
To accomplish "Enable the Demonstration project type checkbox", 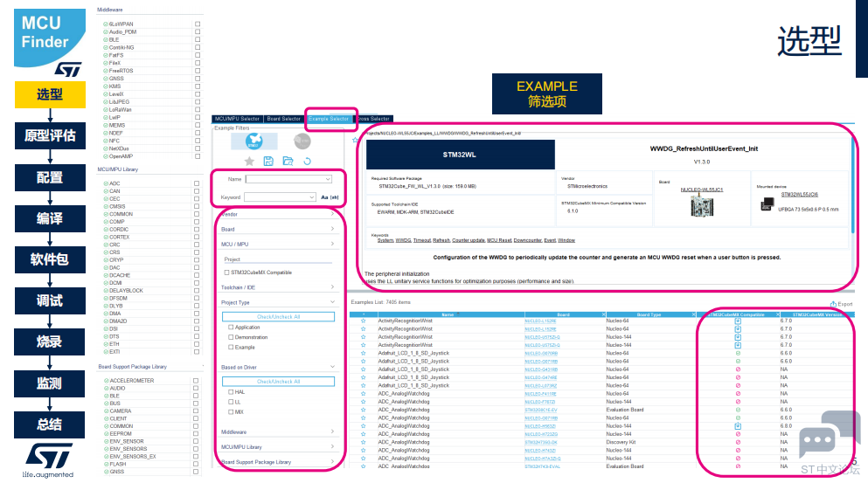I will pyautogui.click(x=231, y=337).
